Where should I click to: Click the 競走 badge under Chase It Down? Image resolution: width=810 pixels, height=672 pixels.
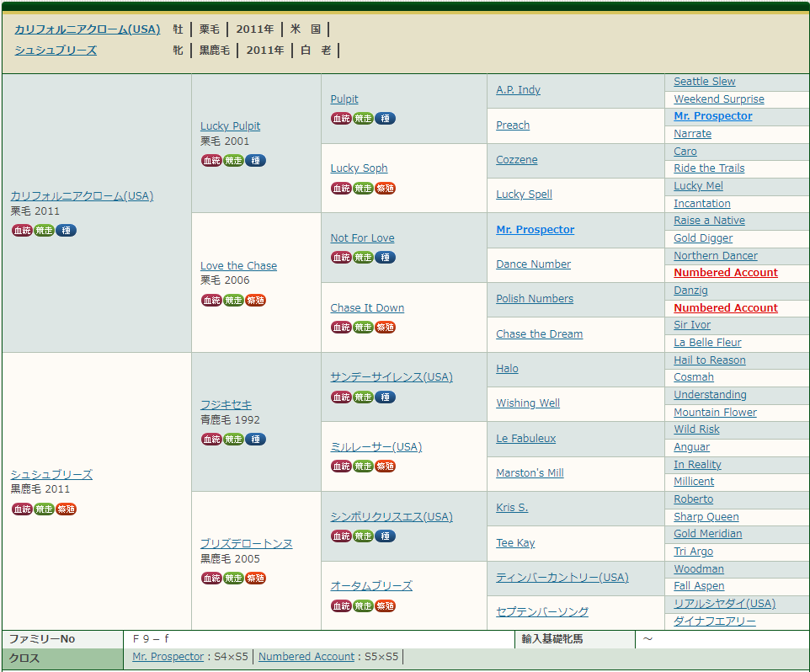363,327
